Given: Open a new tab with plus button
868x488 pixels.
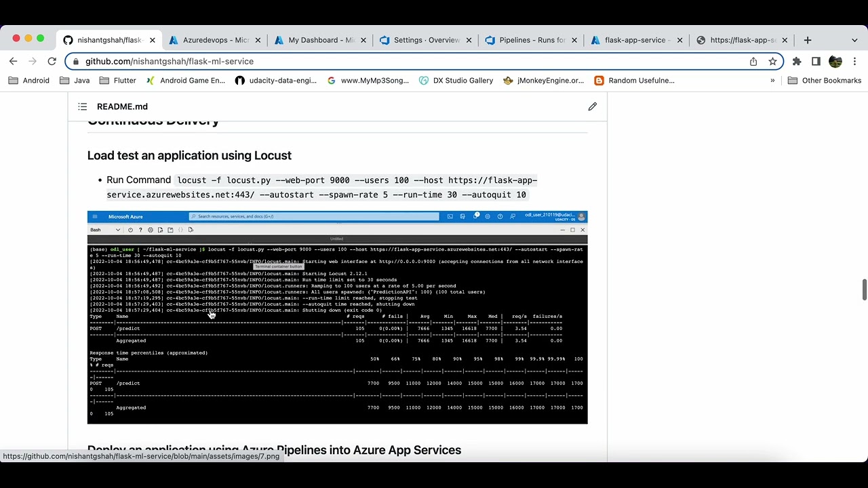Looking at the screenshot, I should click(x=808, y=40).
